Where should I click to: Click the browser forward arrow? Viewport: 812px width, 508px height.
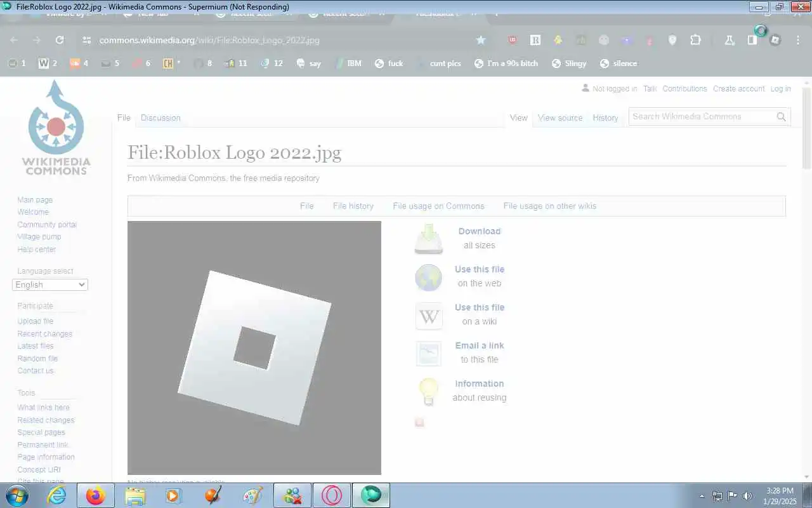click(37, 40)
